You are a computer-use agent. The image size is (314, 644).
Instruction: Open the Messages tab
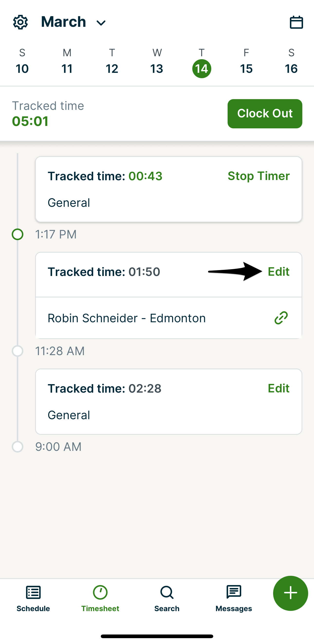(x=234, y=598)
